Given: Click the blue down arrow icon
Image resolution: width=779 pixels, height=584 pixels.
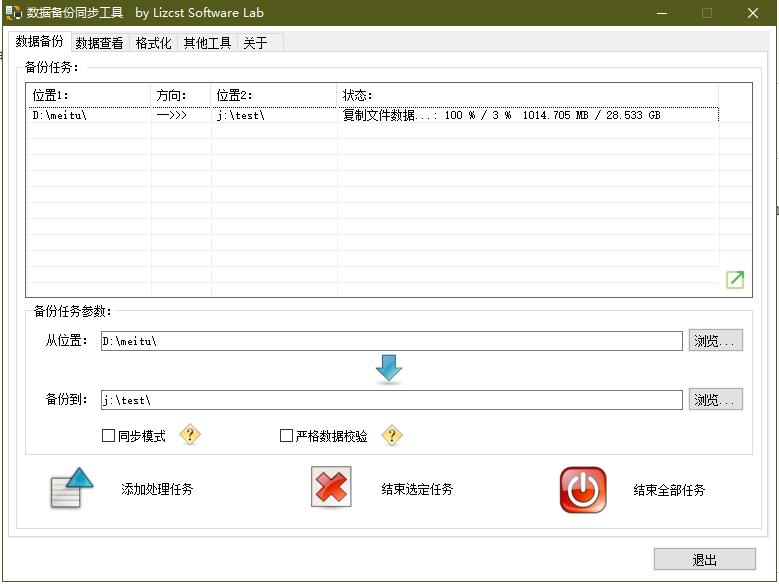Looking at the screenshot, I should click(389, 369).
